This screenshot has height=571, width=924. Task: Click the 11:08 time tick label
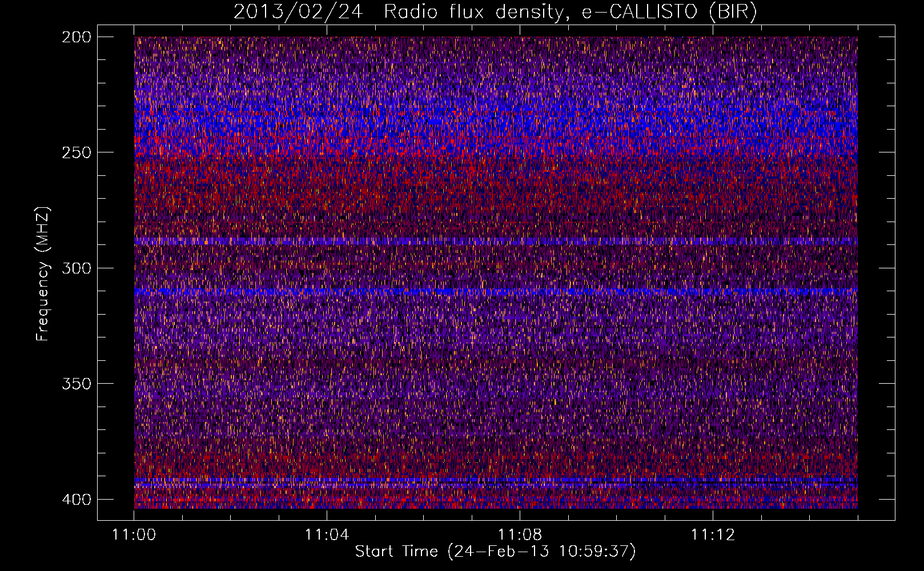coord(520,535)
